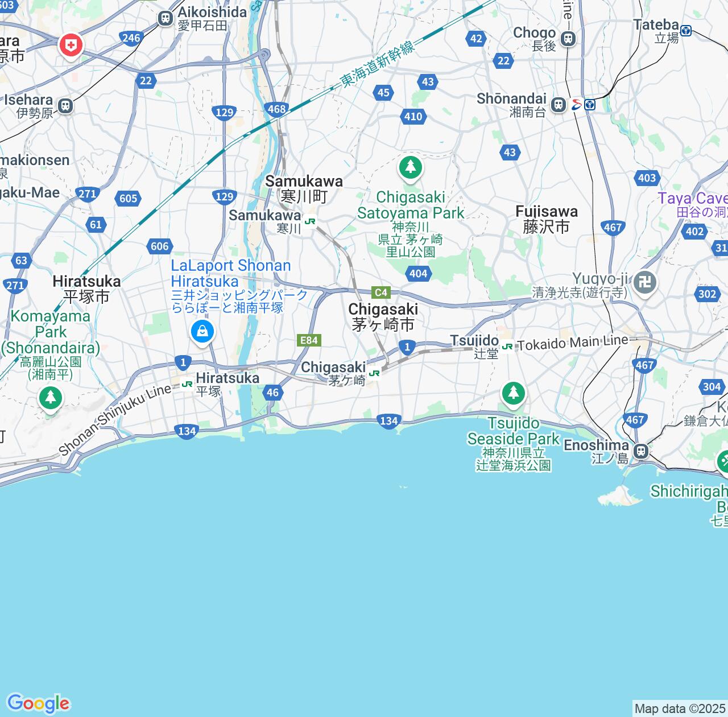
Task: Open the Yugyo-ji temple marker
Action: (644, 283)
